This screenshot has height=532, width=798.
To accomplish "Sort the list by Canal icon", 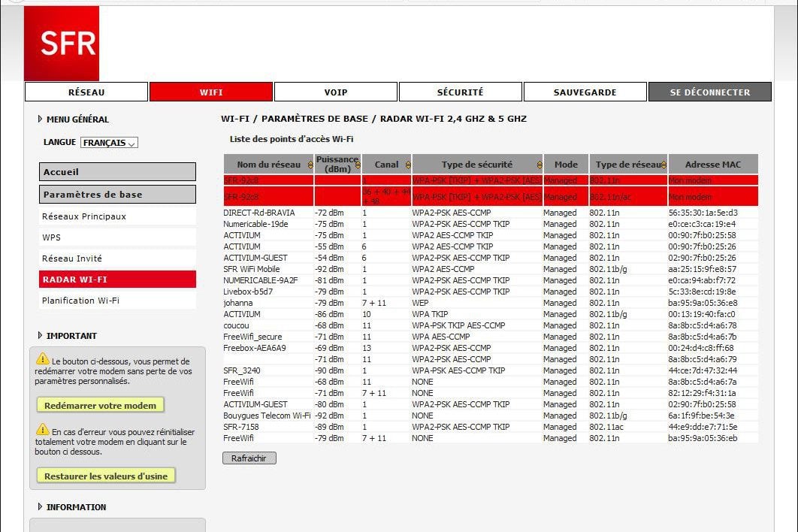I will (x=407, y=165).
